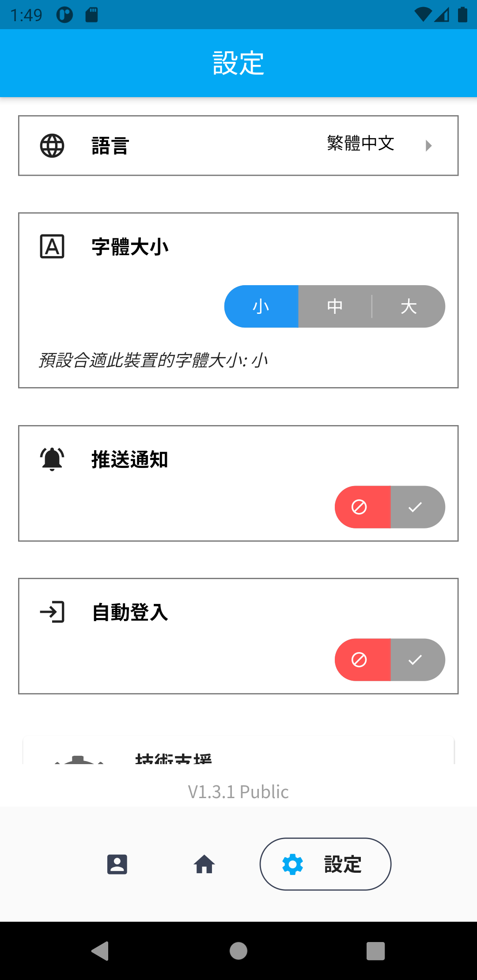The height and width of the screenshot is (980, 477).
Task: Click the globe icon beside 語言
Action: coord(52,146)
